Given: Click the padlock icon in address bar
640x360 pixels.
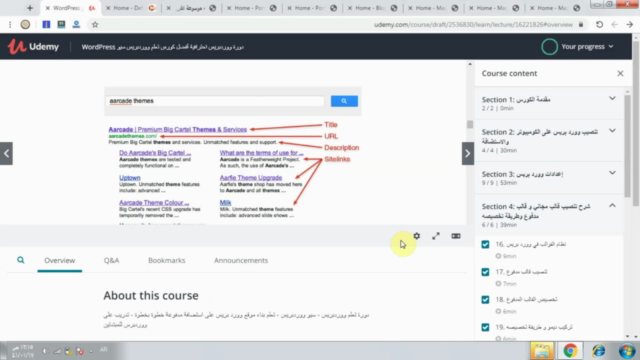Looking at the screenshot, I should coord(581,24).
